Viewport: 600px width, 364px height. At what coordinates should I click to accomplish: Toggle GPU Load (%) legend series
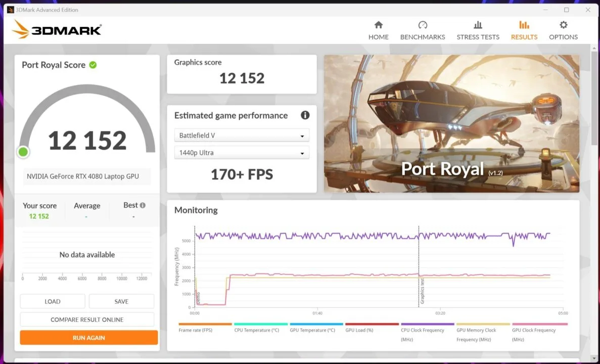[x=359, y=330]
